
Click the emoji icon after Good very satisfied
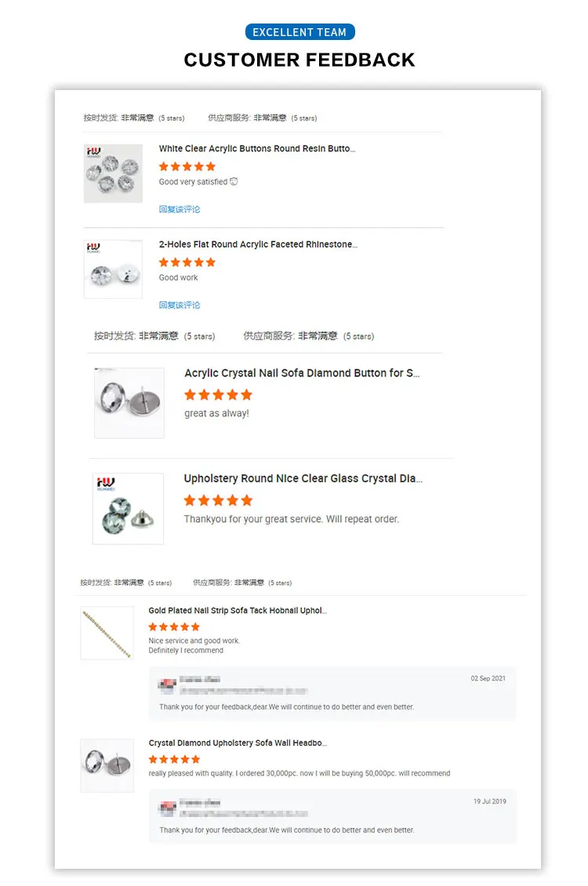point(234,181)
